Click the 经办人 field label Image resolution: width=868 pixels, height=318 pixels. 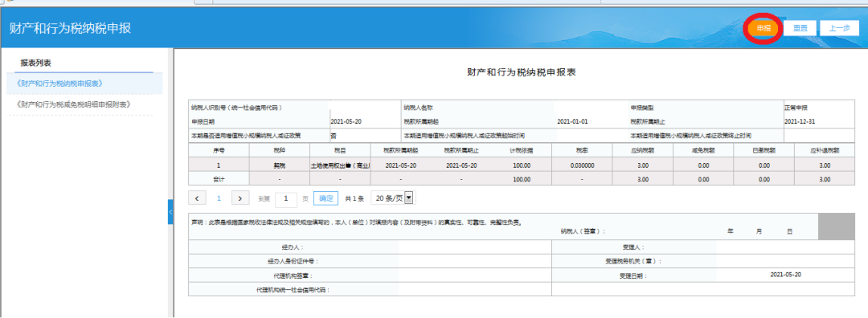click(x=293, y=247)
